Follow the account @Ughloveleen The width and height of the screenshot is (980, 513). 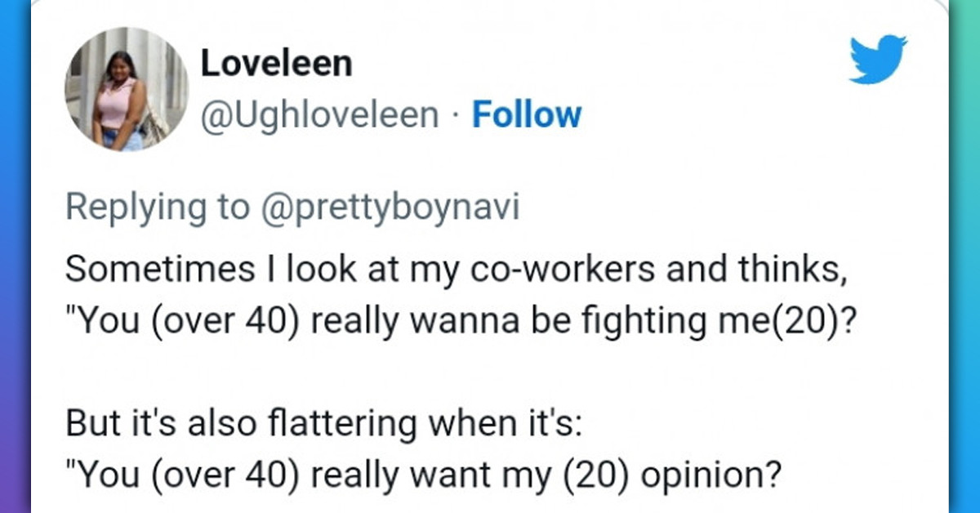[527, 114]
